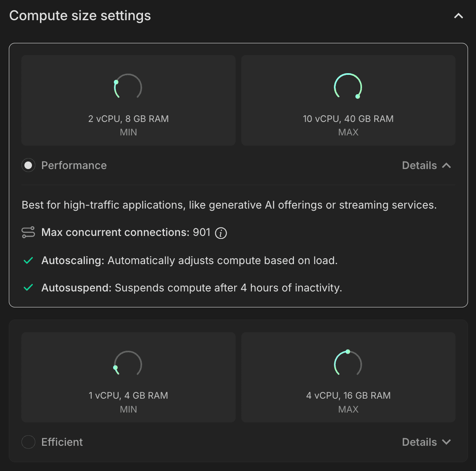Click the Performance MIN compute gauge
Viewport: 476px width, 471px height.
point(128,87)
